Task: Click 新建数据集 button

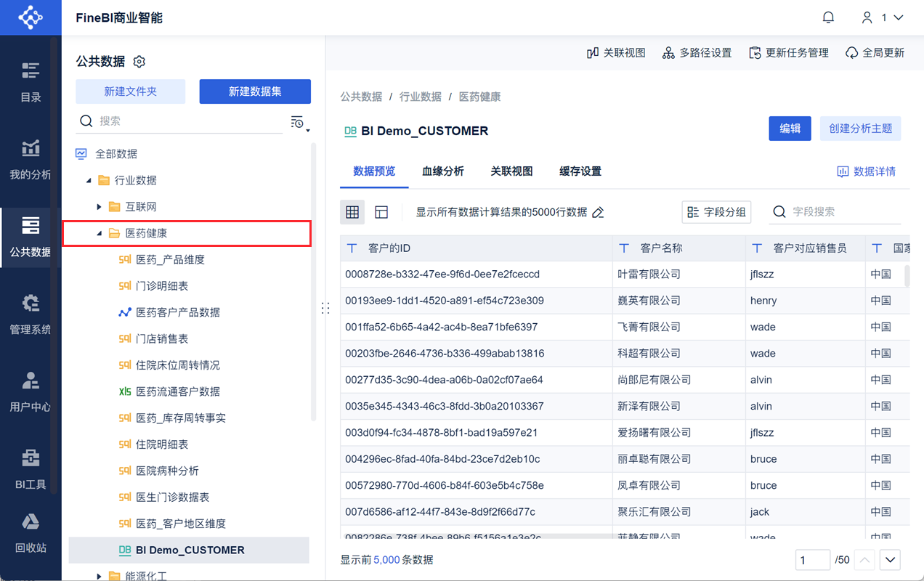Action: click(x=255, y=92)
